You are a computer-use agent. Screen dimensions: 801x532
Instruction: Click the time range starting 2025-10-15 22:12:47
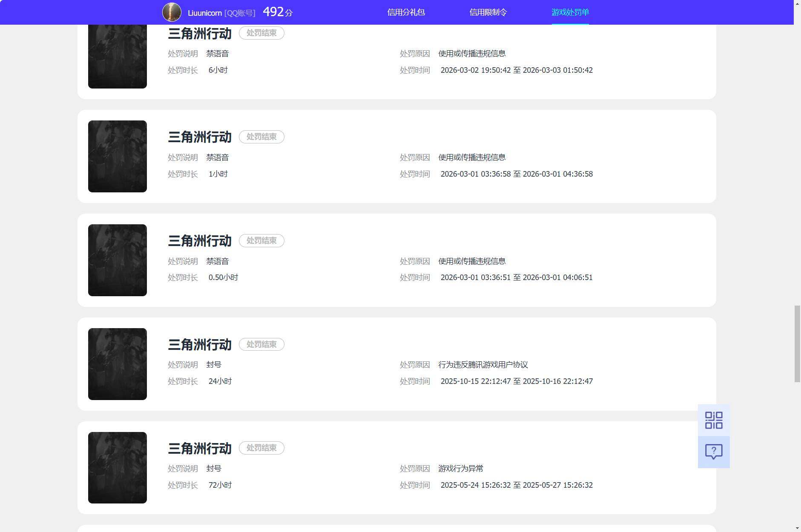[x=517, y=381]
